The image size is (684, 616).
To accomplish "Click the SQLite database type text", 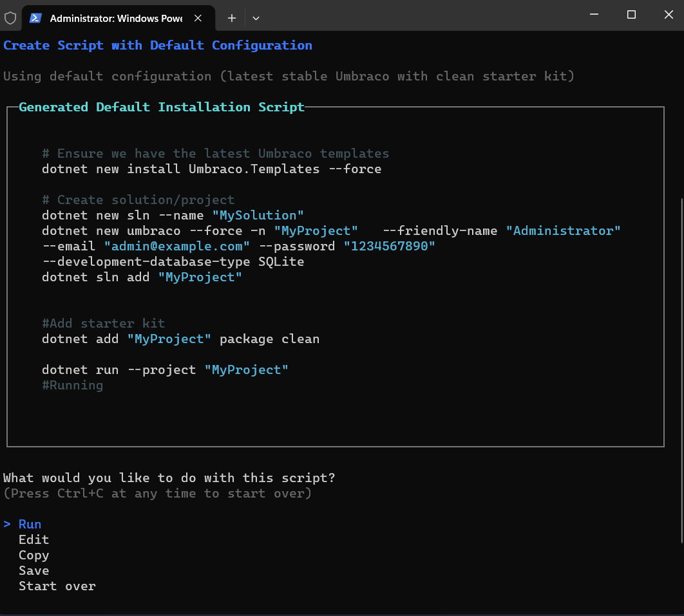I will point(281,261).
